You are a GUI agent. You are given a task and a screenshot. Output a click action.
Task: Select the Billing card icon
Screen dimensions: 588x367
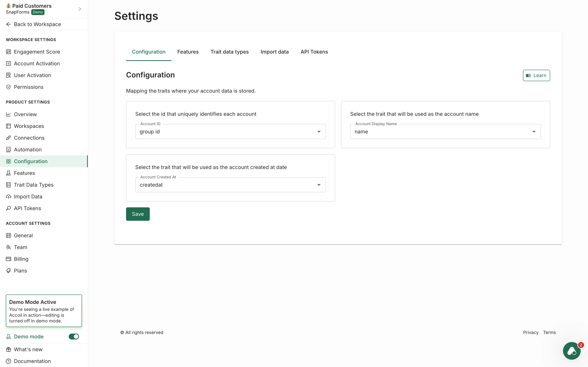(8, 259)
